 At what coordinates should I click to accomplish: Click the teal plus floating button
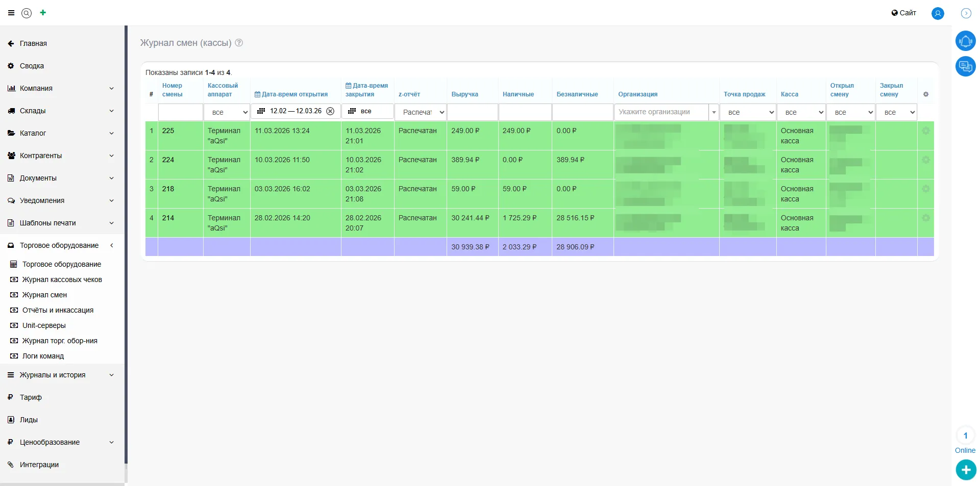click(x=965, y=470)
